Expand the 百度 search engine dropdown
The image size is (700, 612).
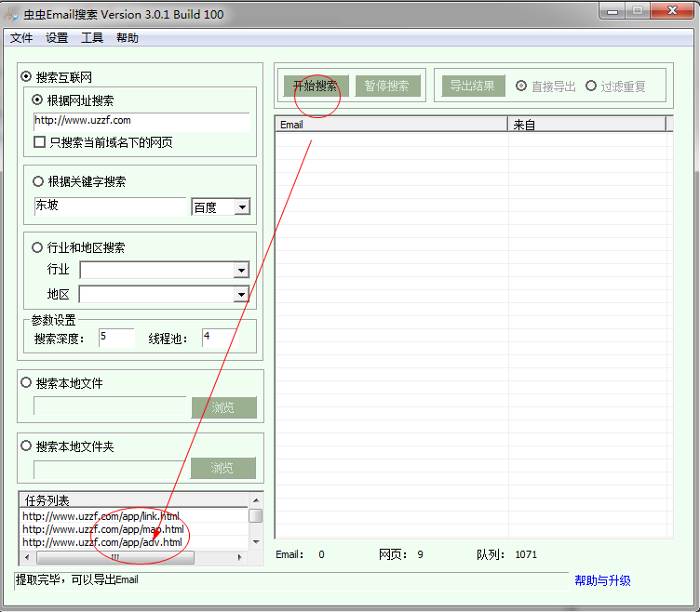(242, 207)
